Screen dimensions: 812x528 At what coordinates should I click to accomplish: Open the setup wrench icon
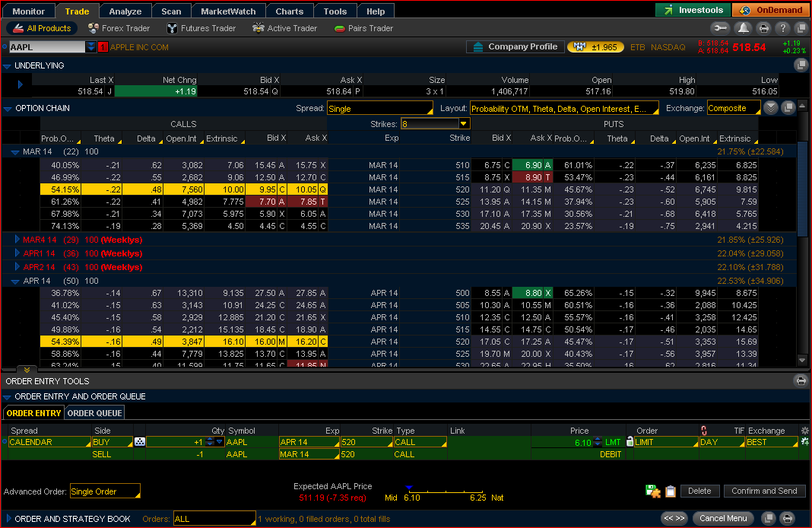coord(720,28)
